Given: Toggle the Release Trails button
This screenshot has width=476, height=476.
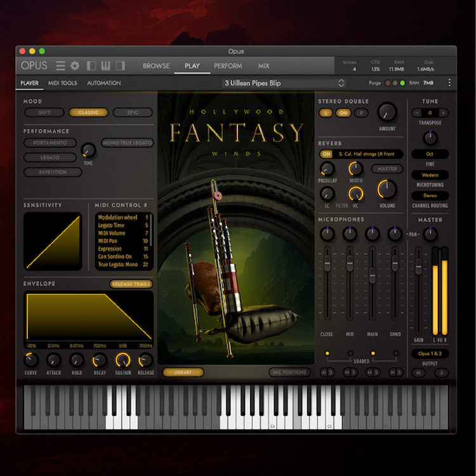Looking at the screenshot, I should point(131,284).
